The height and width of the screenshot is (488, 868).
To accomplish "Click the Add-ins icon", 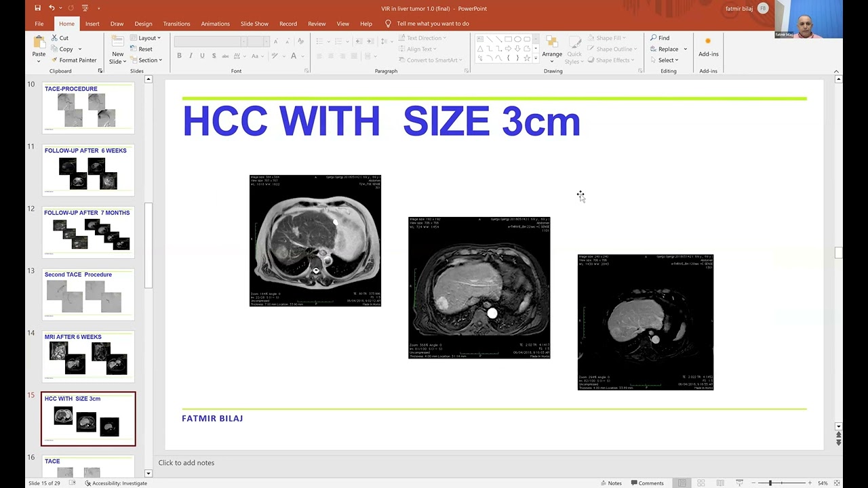I will [x=708, y=42].
